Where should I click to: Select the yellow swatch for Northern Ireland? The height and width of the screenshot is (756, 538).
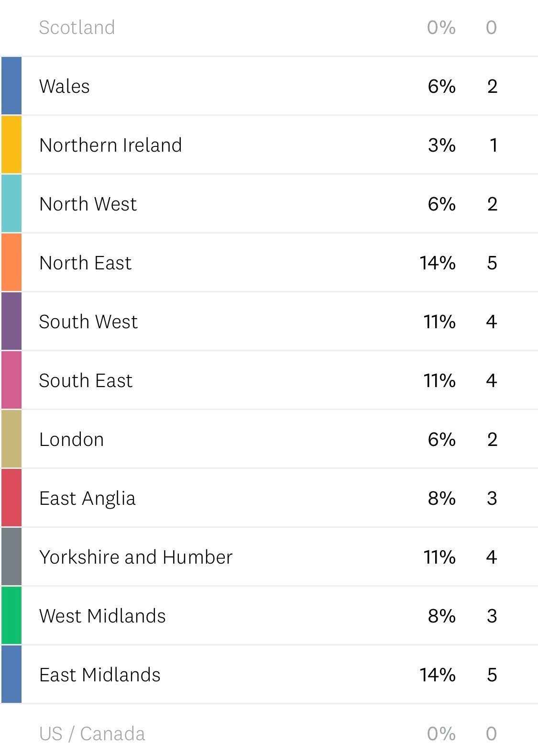[x=11, y=145]
